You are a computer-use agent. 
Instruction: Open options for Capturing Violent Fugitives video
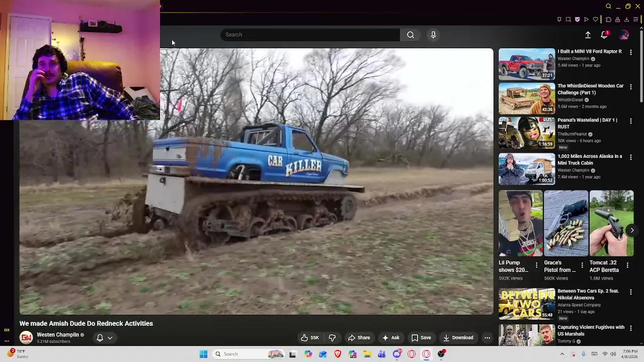(631, 328)
